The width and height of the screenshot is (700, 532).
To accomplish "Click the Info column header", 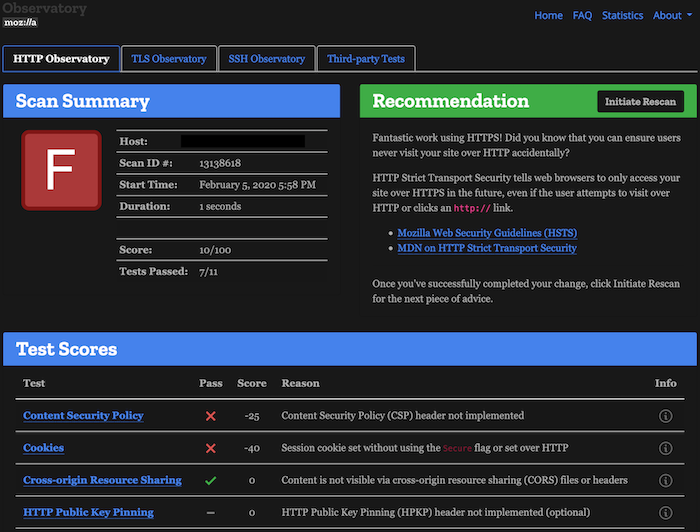I will pos(666,383).
